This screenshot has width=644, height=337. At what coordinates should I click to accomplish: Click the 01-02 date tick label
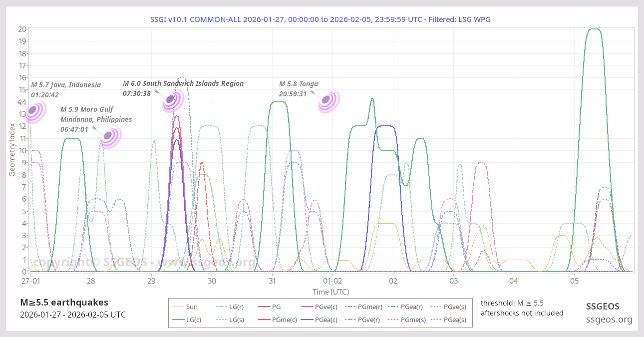(332, 281)
